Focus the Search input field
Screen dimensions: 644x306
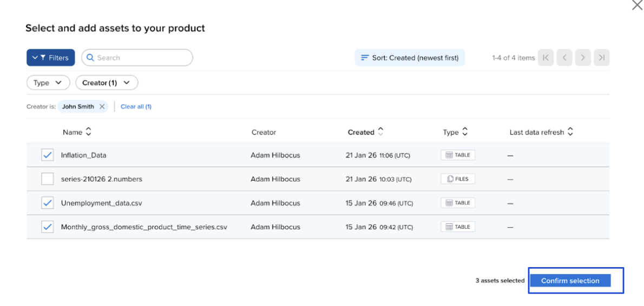141,58
